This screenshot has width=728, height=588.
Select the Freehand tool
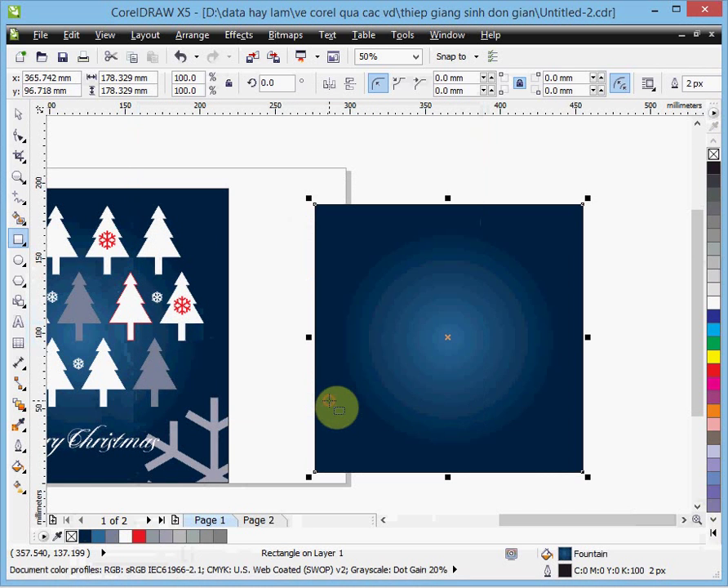click(x=18, y=198)
